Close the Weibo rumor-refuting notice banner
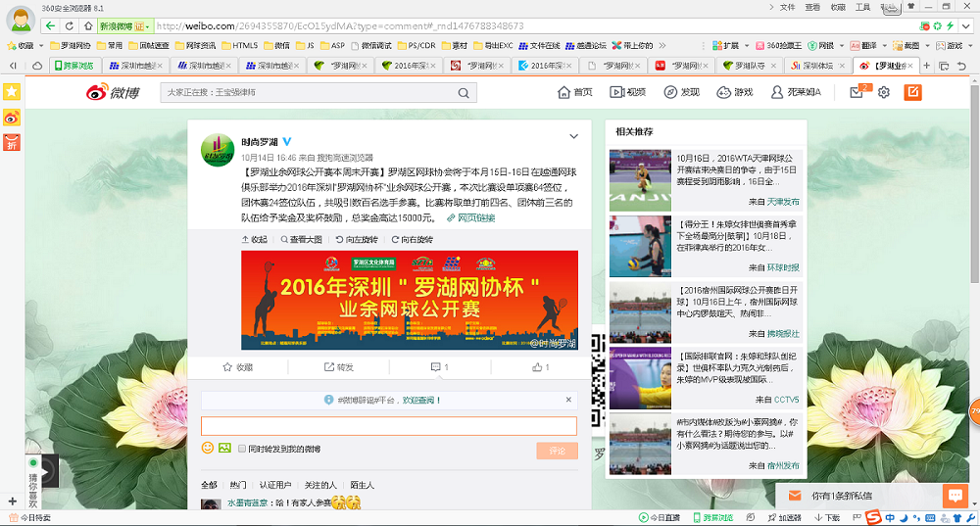Image resolution: width=980 pixels, height=526 pixels. (x=568, y=400)
